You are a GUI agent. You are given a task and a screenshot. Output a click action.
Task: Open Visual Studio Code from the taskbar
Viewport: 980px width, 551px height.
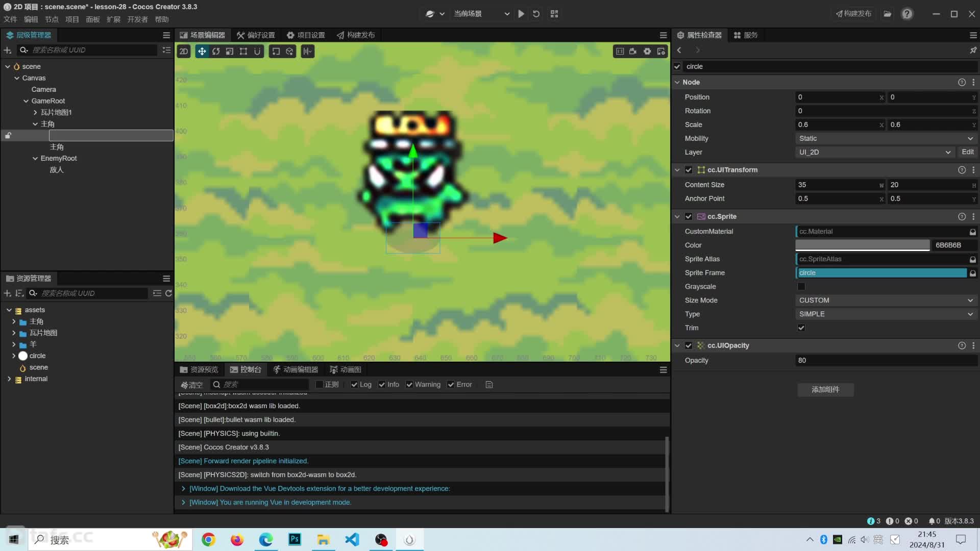click(x=352, y=539)
